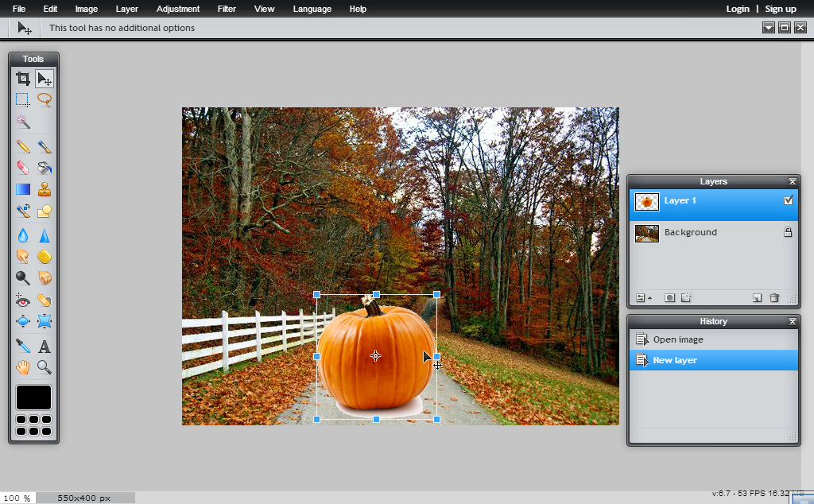814x504 pixels.
Task: Delete layer using trash icon
Action: 774,298
